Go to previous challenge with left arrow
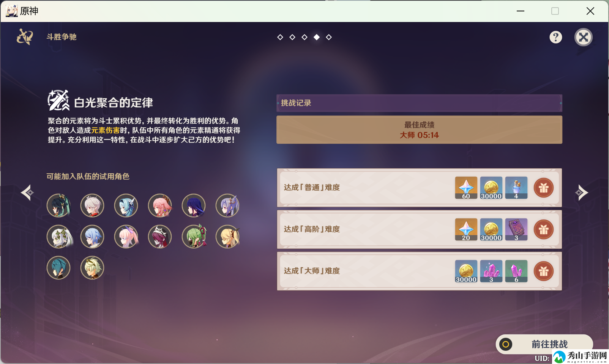 point(27,193)
